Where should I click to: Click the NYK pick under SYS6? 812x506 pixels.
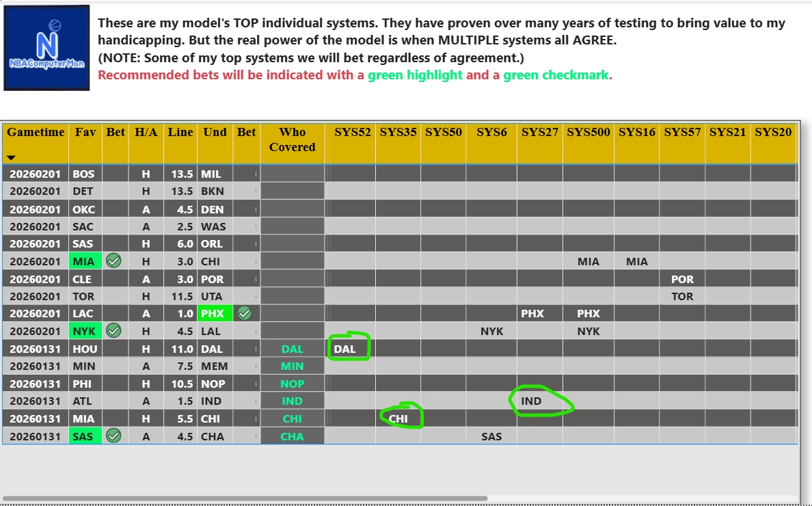[x=491, y=330]
